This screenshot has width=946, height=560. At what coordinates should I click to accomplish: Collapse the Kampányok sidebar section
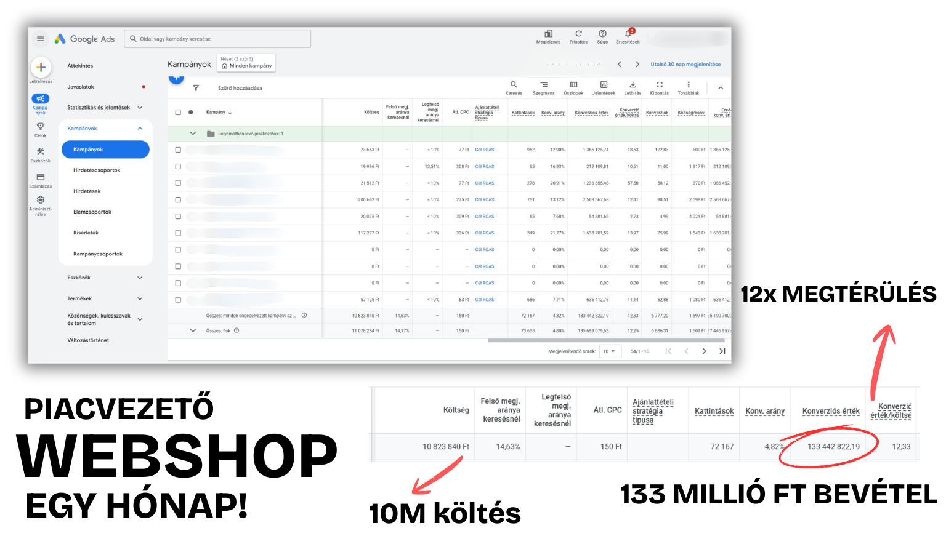tap(140, 129)
